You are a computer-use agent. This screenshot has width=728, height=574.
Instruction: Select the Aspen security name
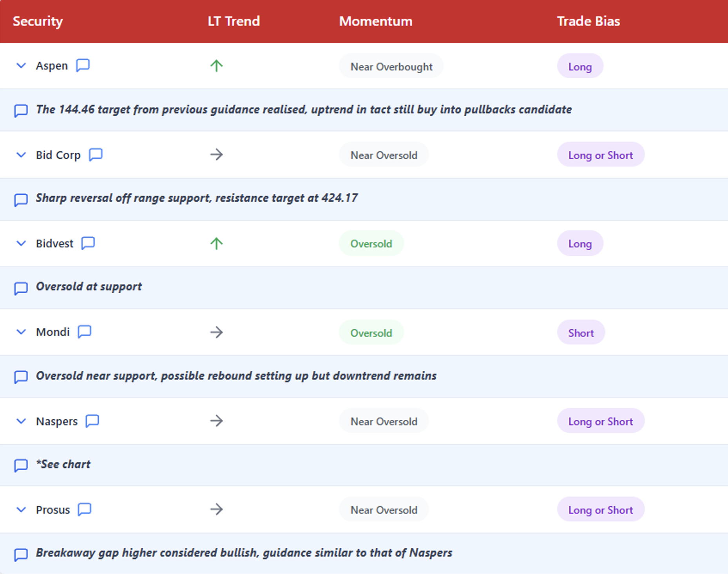[52, 66]
